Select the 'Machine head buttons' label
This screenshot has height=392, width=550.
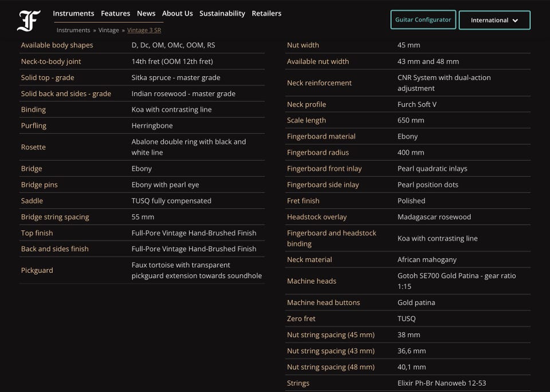coord(323,303)
